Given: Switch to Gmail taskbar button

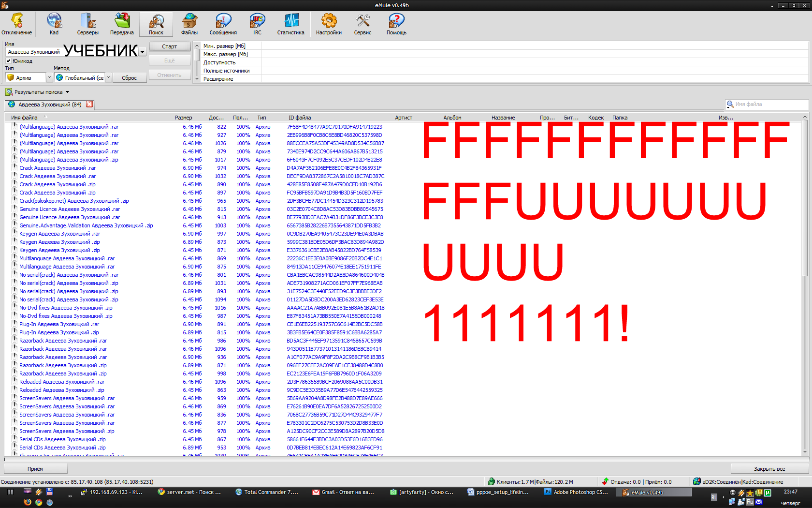Looking at the screenshot, I should pyautogui.click(x=344, y=492).
